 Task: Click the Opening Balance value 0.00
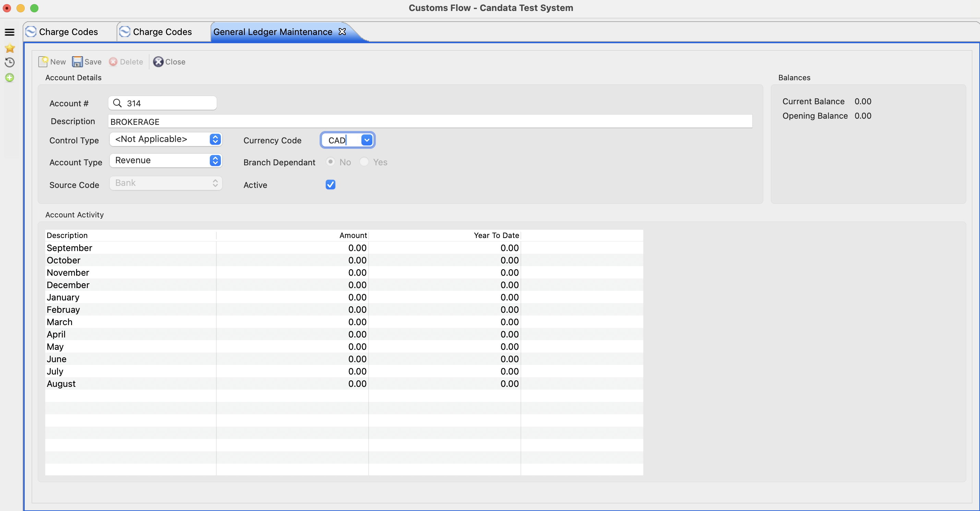[x=862, y=116]
